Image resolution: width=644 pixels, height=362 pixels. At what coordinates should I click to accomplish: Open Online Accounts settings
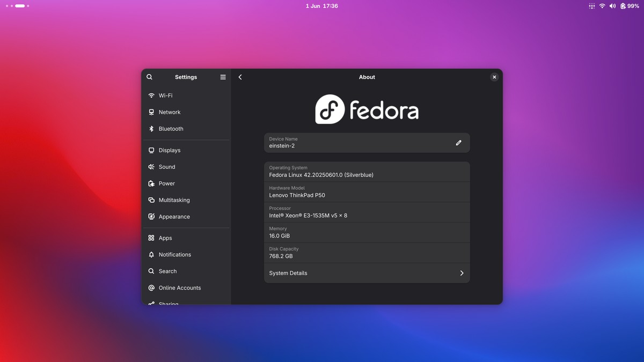coord(179,288)
